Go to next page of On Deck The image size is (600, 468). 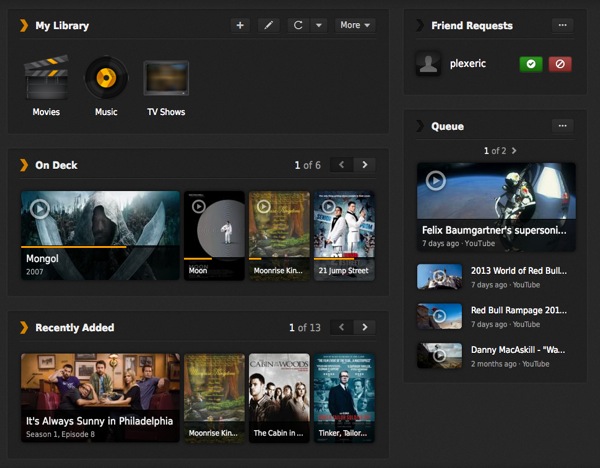(x=365, y=165)
